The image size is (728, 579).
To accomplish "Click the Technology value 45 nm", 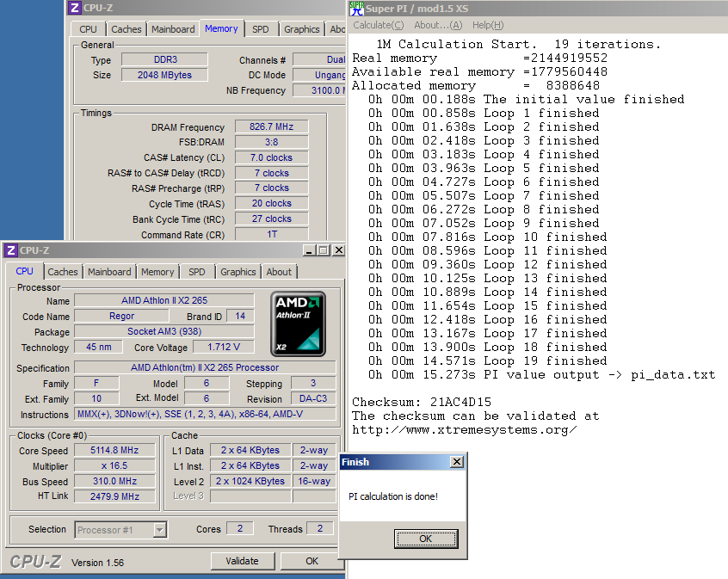I will 98,347.
